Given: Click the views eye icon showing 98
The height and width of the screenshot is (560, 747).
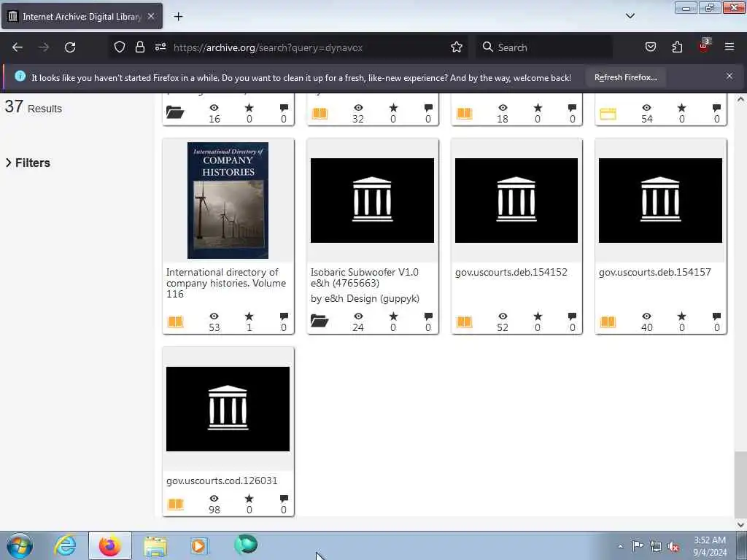Looking at the screenshot, I should coord(214,499).
